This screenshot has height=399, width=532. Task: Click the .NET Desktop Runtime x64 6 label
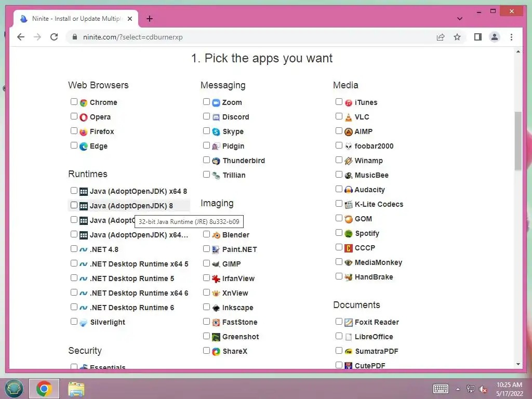(x=139, y=293)
